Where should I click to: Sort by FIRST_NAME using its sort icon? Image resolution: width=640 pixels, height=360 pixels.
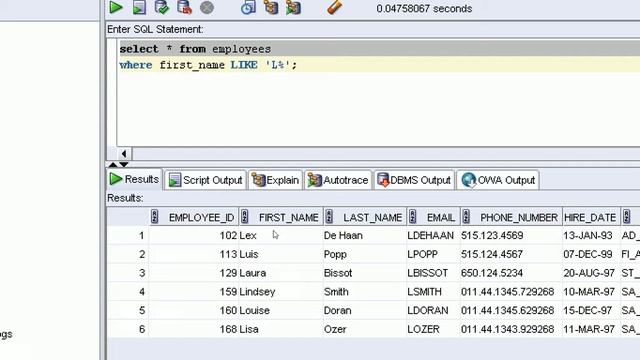click(x=244, y=217)
